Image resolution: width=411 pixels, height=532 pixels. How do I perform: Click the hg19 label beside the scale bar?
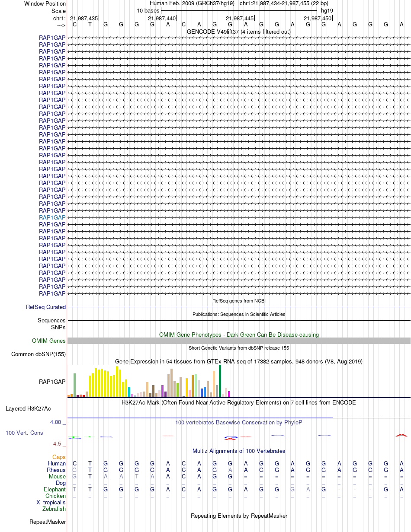point(327,10)
